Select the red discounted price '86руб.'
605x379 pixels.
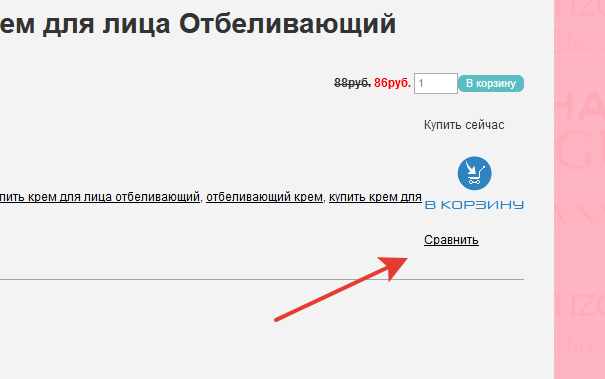tap(392, 83)
